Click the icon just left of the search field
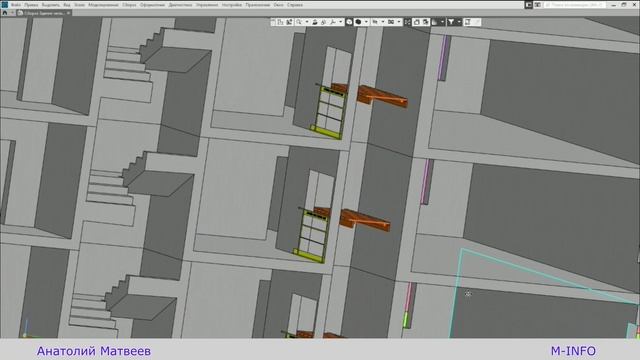This screenshot has width=640, height=360. point(538,5)
